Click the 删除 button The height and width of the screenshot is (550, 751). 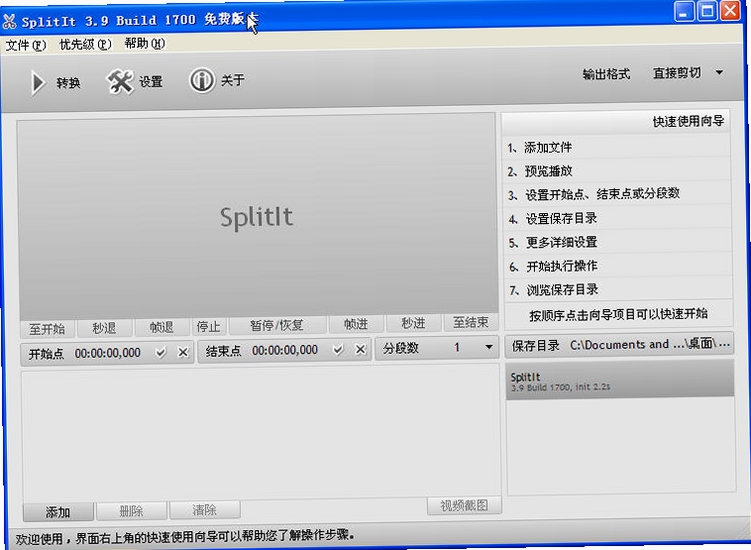pos(131,511)
